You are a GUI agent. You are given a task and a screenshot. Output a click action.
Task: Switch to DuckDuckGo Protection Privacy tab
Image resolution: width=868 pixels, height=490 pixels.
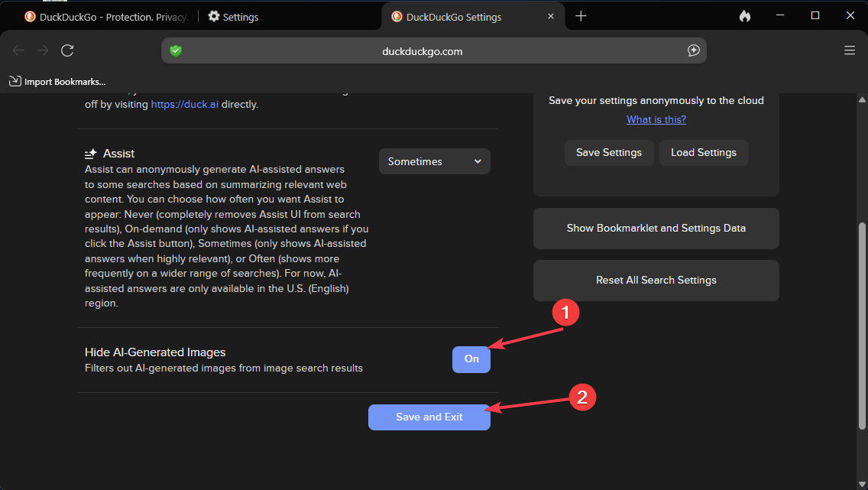(x=105, y=17)
